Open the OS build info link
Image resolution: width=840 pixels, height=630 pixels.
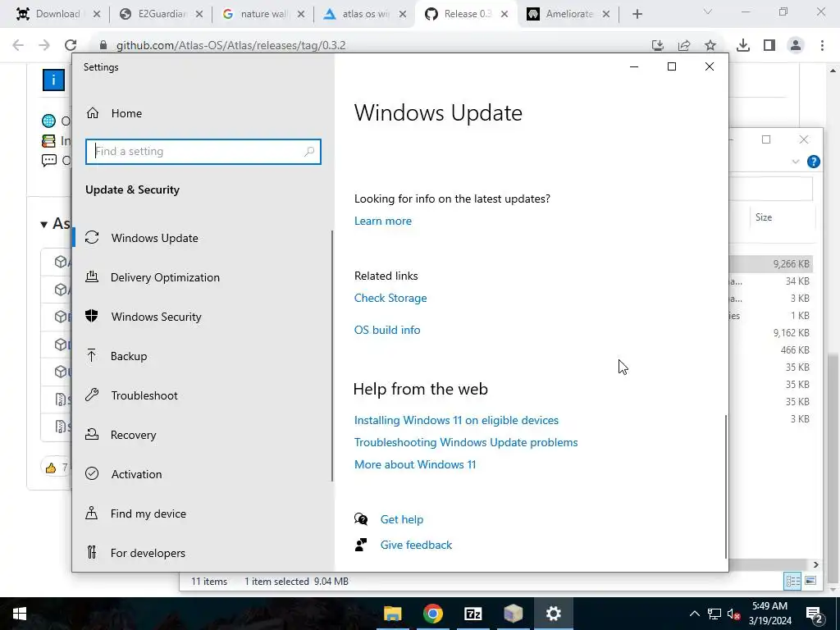(x=387, y=330)
